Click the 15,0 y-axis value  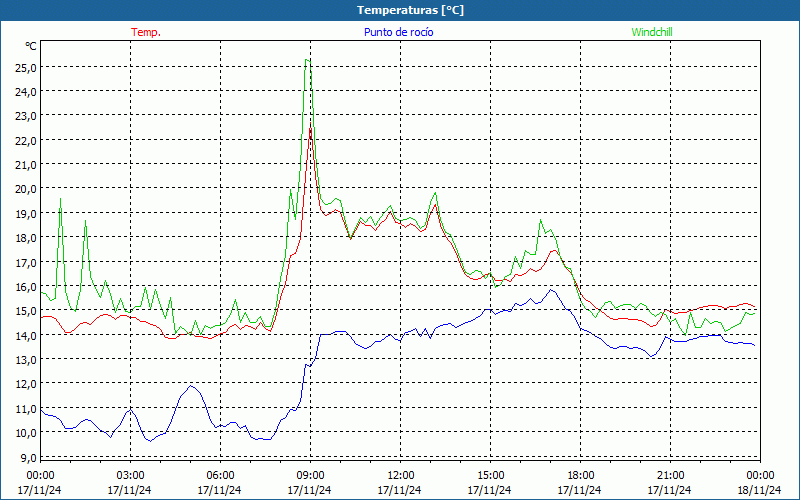click(24, 311)
